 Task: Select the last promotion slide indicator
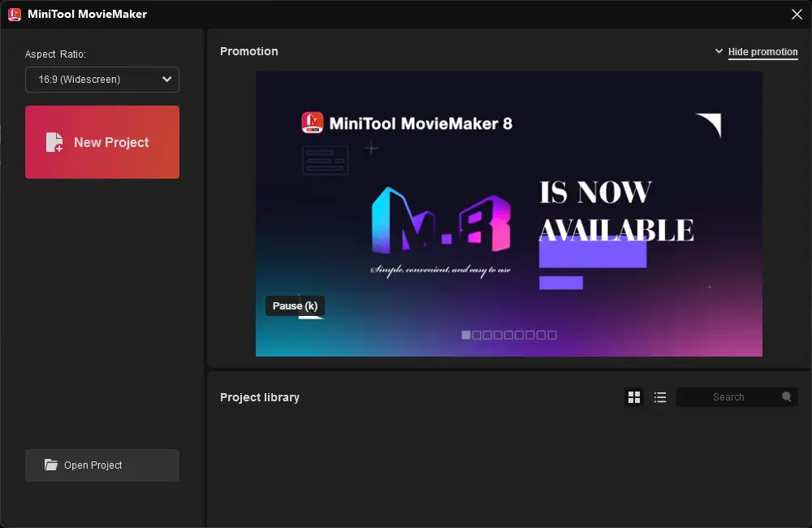(x=552, y=335)
